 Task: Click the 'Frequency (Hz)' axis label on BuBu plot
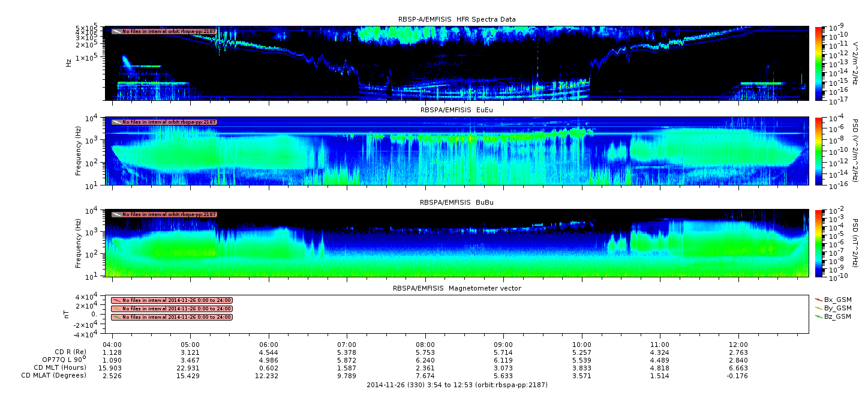point(79,243)
